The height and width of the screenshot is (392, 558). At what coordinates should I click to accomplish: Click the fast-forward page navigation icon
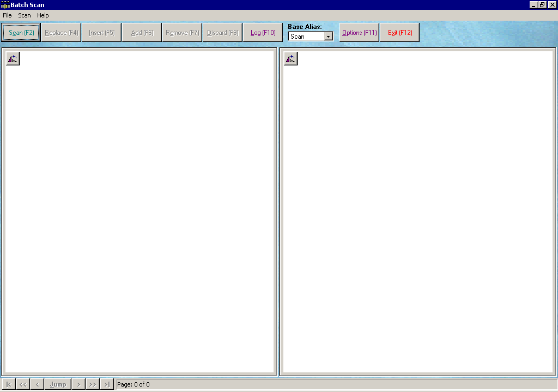[x=93, y=384]
